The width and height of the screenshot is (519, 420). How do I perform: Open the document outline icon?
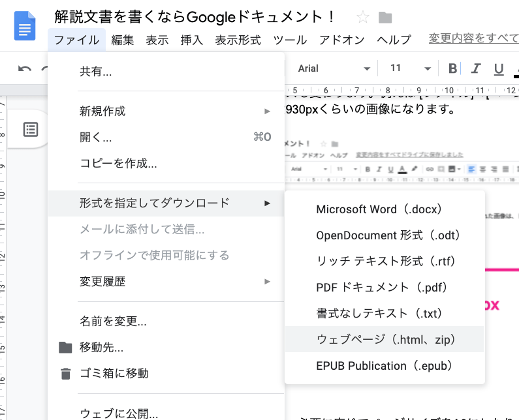point(31,129)
